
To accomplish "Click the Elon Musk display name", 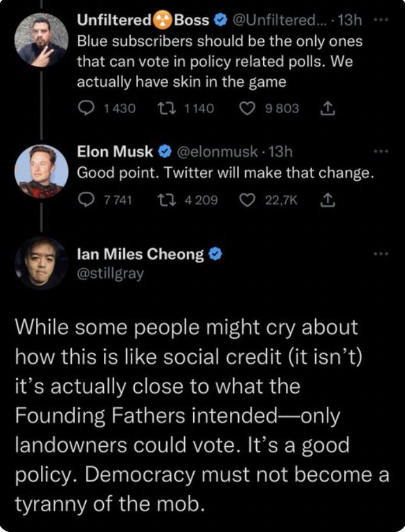I will coord(115,151).
